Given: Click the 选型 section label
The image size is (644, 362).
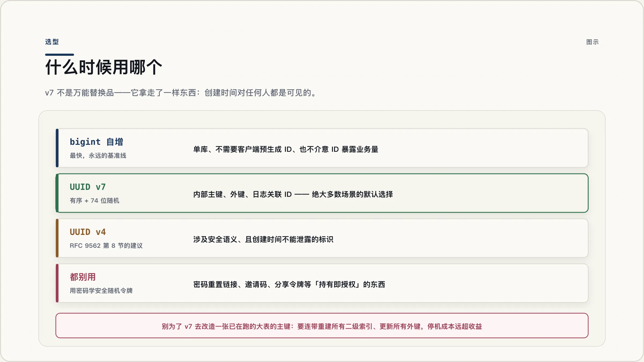Looking at the screenshot, I should click(52, 42).
